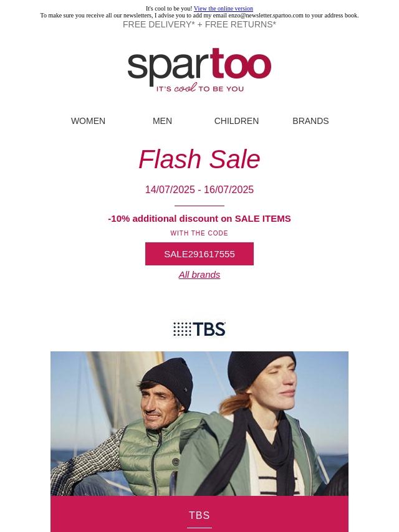Click the FREE DELIVERY* + FREE RETURNS* banner
The height and width of the screenshot is (532, 399).
(x=199, y=24)
